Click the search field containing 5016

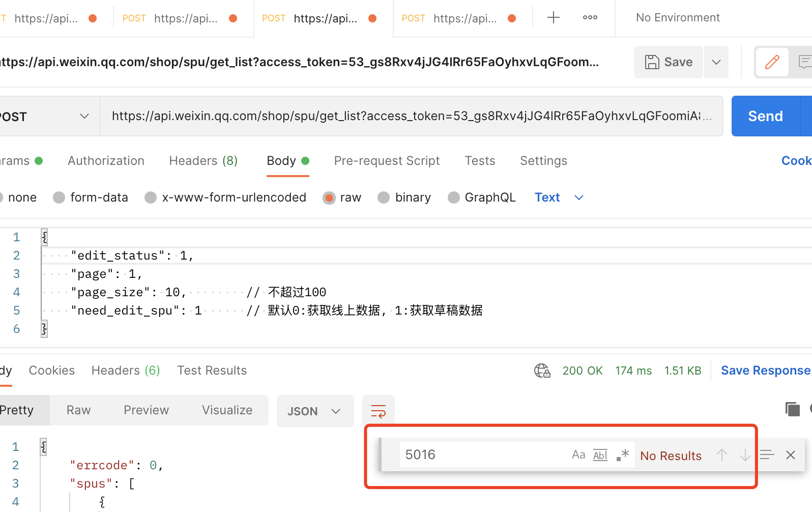[x=483, y=454]
